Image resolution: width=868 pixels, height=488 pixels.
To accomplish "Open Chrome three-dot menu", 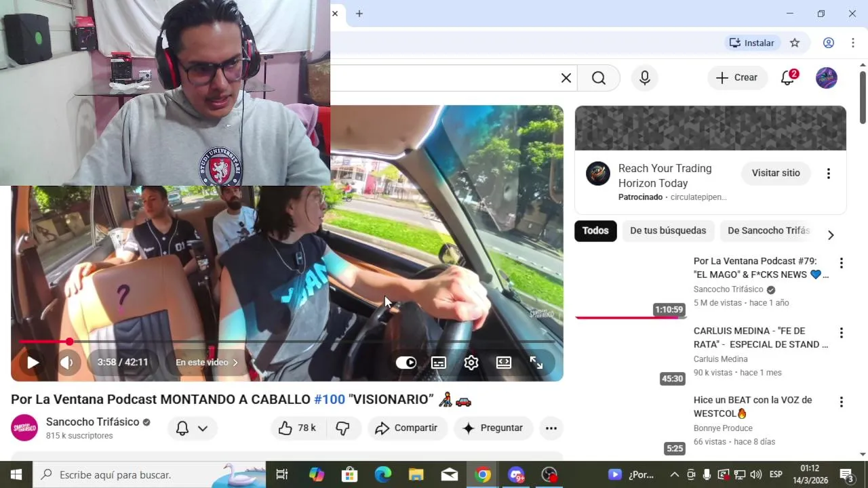I will tap(853, 43).
